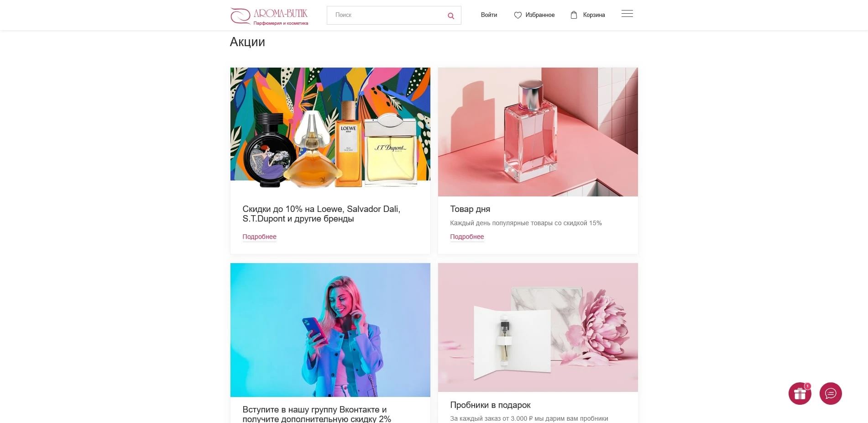Click the Aroma-Butik logo
868x423 pixels.
coord(269,16)
